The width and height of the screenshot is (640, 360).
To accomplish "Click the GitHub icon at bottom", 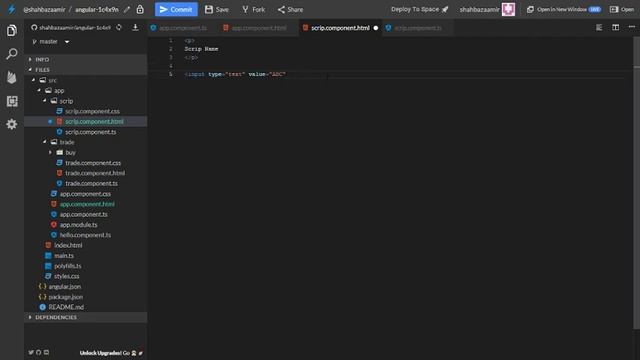I will click(x=38, y=352).
